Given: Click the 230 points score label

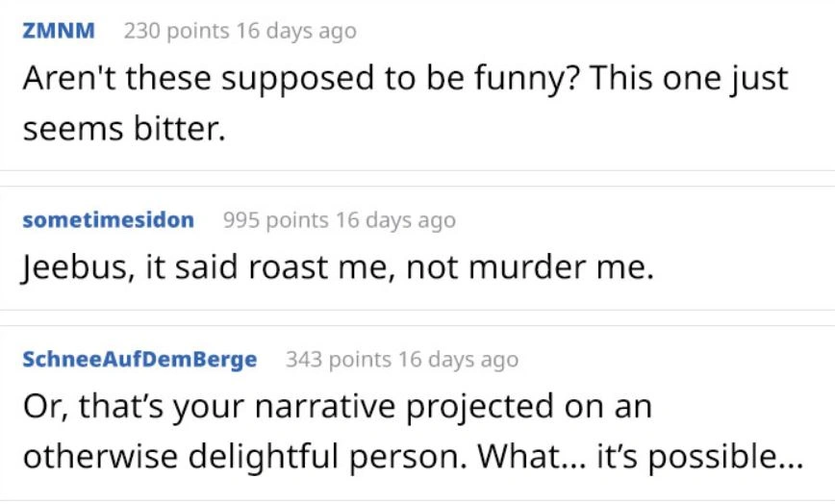Looking at the screenshot, I should [x=177, y=31].
